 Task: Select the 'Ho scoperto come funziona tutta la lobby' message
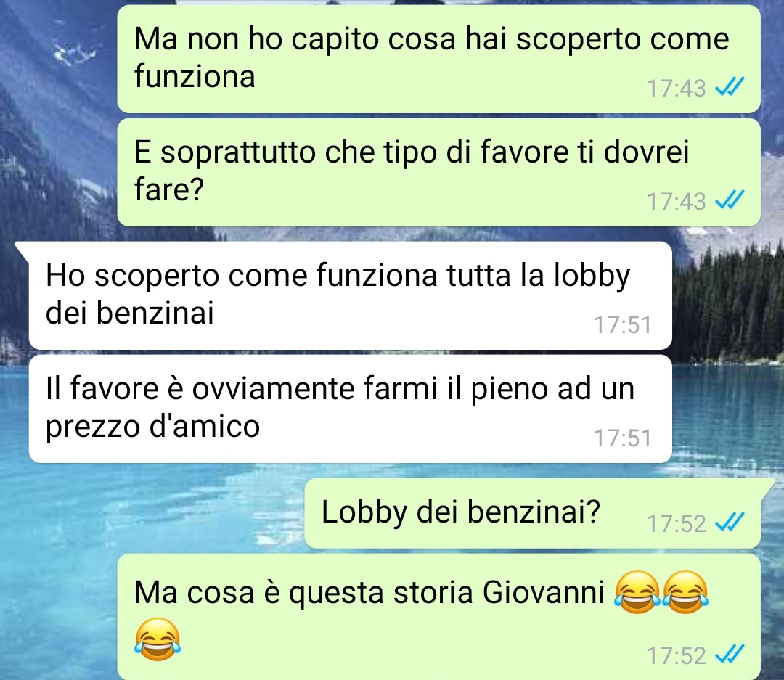tap(350, 295)
